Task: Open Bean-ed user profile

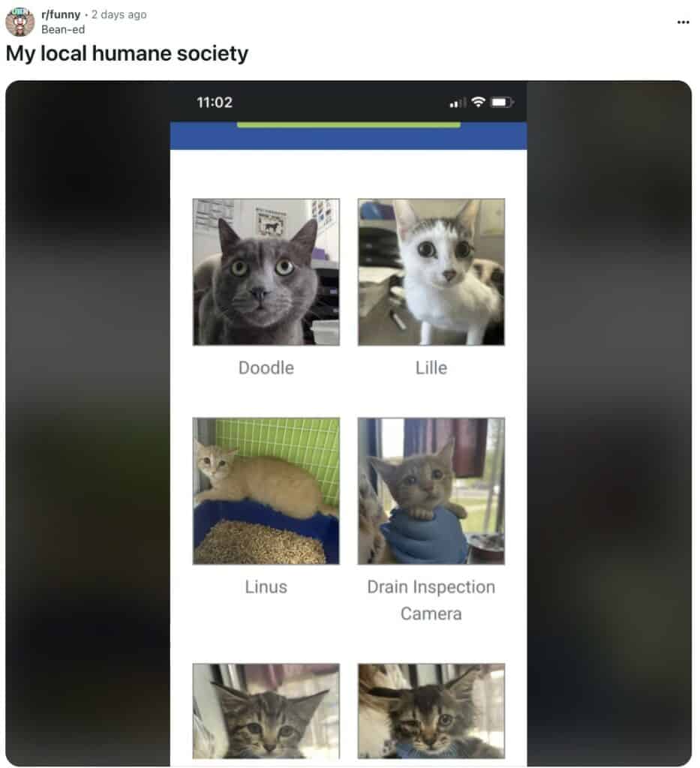Action: [x=63, y=29]
